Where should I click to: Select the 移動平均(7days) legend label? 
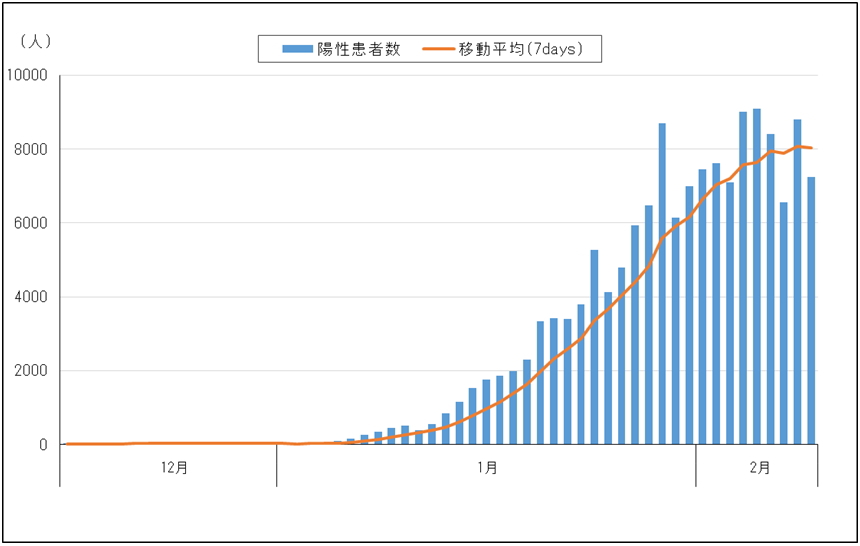click(520, 49)
